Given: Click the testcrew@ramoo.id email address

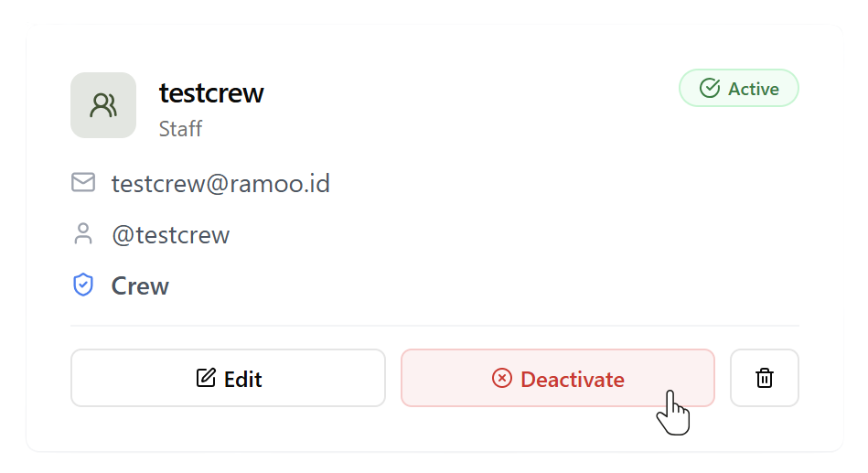Looking at the screenshot, I should point(220,183).
